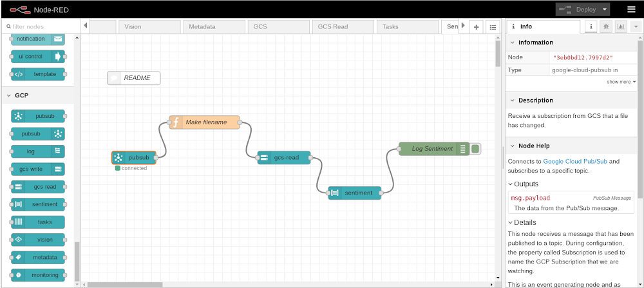The height and width of the screenshot is (288, 644).
Task: Collapse the Node Help section
Action: (x=572, y=146)
